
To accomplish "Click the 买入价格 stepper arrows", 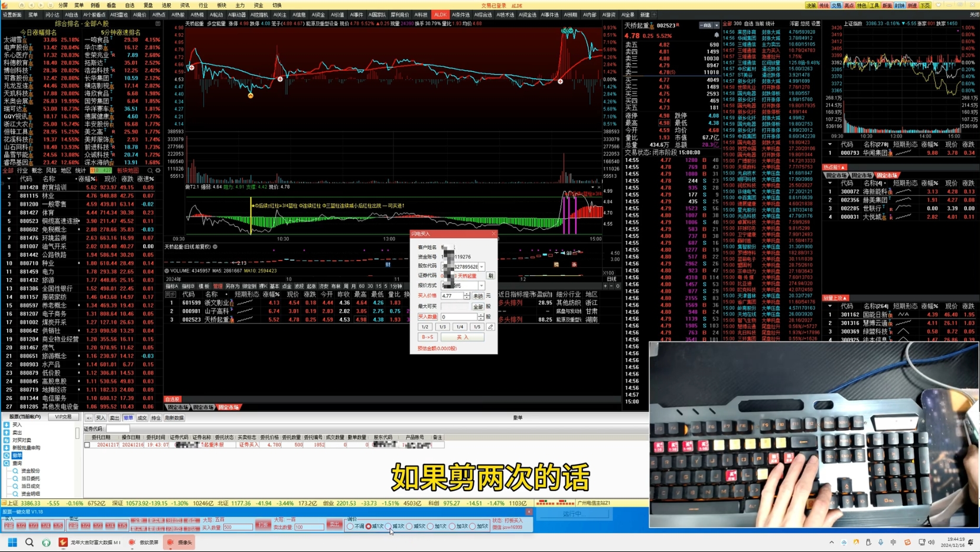I will [467, 296].
